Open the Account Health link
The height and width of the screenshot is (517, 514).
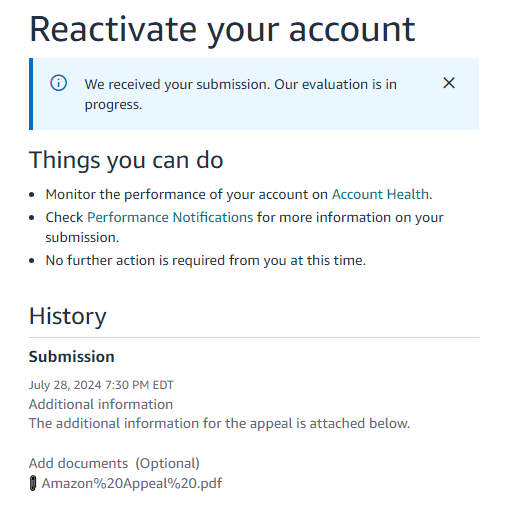pyautogui.click(x=380, y=194)
